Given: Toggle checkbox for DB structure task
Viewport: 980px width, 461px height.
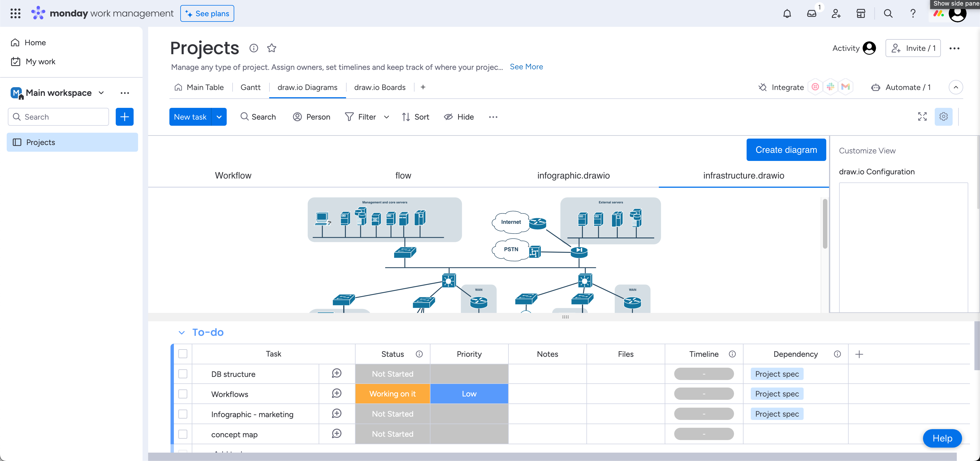Looking at the screenshot, I should 183,374.
